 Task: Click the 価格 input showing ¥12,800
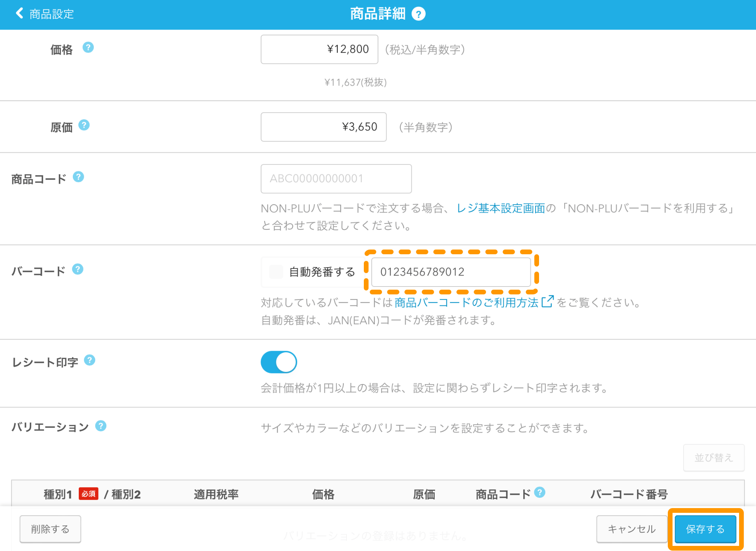tap(319, 49)
